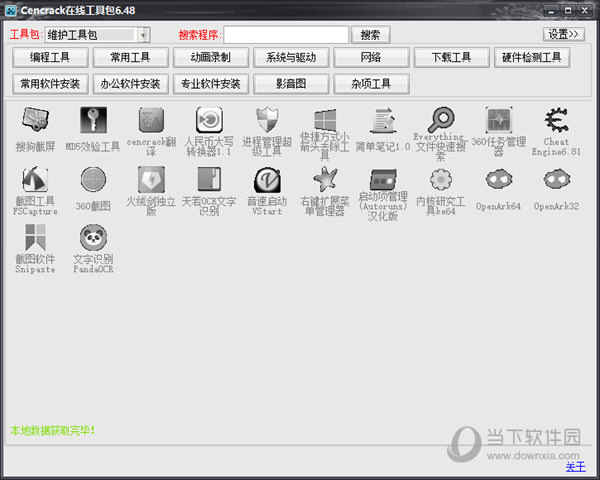Click the 常用软件安装 category button
The image size is (600, 480).
click(50, 84)
